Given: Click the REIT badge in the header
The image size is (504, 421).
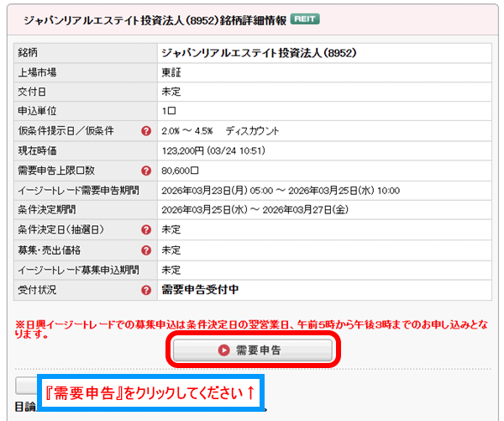Looking at the screenshot, I should [305, 19].
